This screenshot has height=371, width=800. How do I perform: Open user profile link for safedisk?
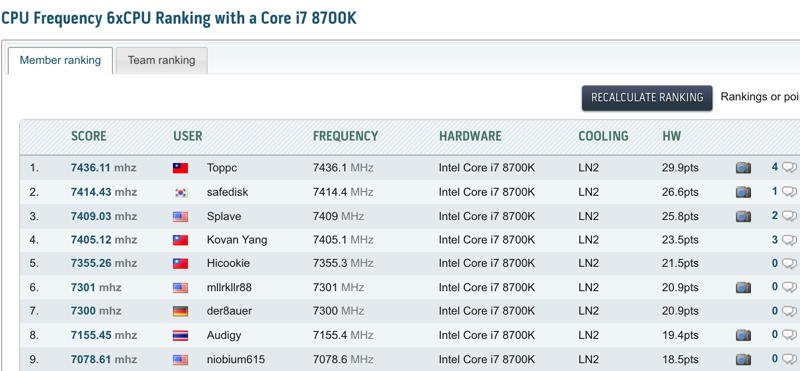[x=228, y=192]
